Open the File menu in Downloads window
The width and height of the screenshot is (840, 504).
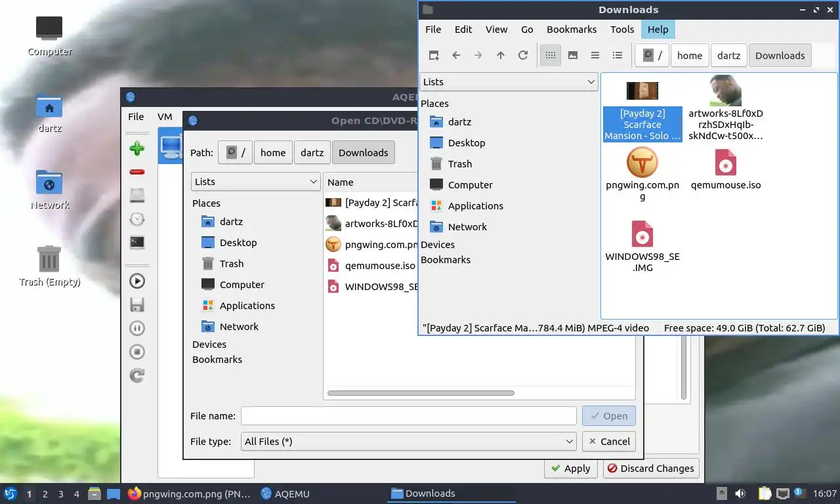(x=433, y=30)
